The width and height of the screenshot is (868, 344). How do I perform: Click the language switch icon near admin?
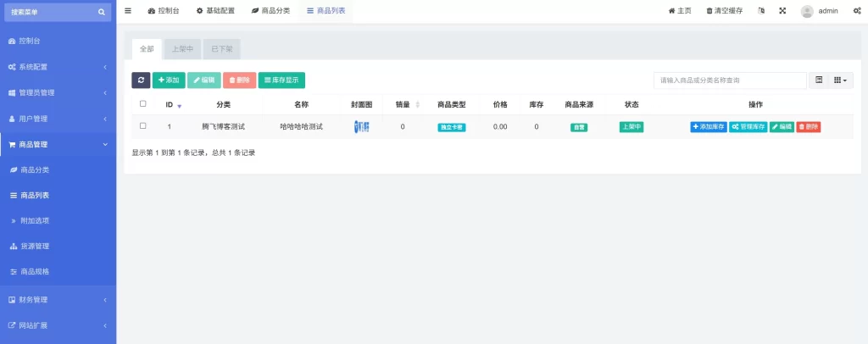point(761,10)
